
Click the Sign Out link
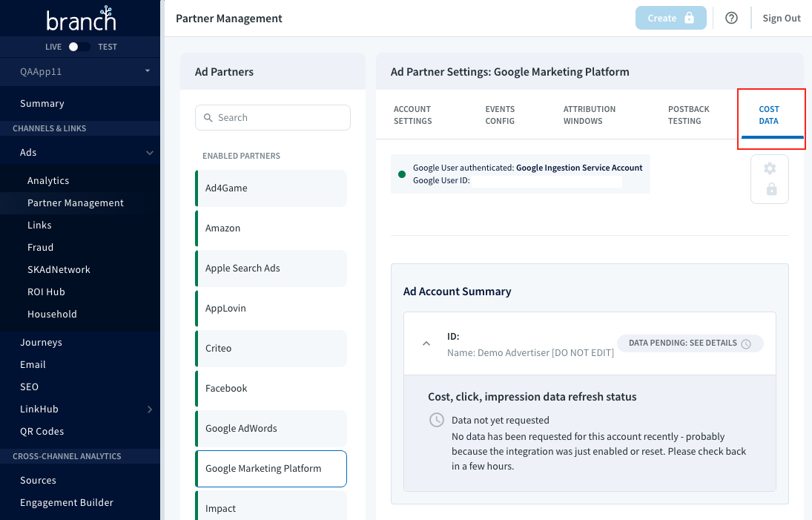(782, 18)
